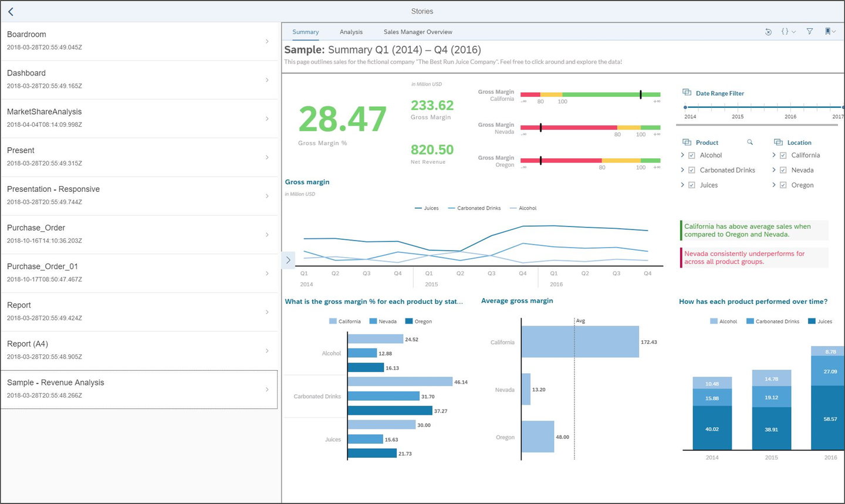
Task: Open the bookmark dropdown menu
Action: pyautogui.click(x=830, y=32)
